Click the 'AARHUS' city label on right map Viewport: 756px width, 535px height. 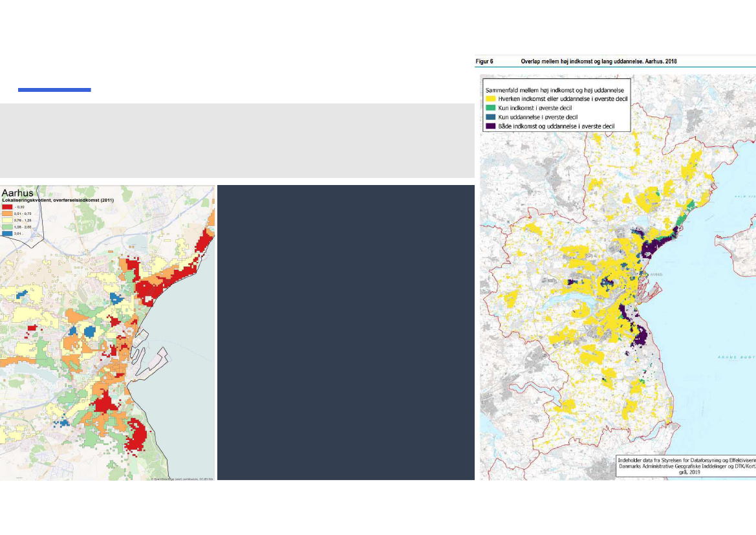pyautogui.click(x=656, y=274)
